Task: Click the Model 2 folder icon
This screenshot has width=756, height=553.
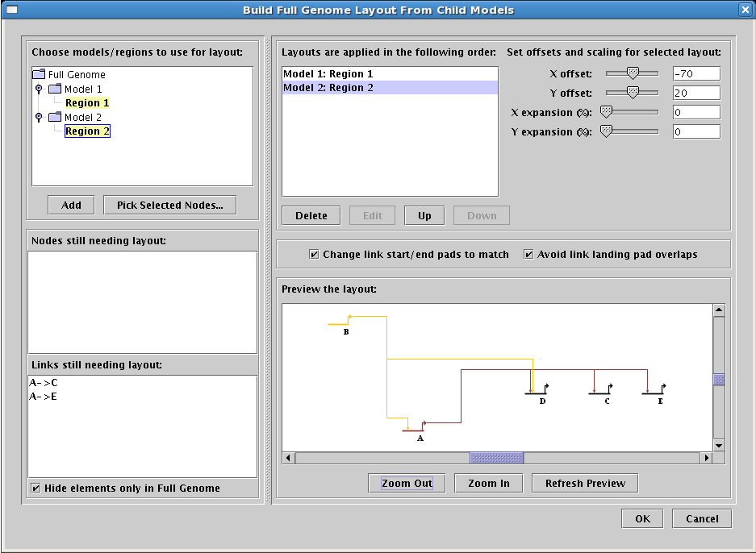Action: 54,117
